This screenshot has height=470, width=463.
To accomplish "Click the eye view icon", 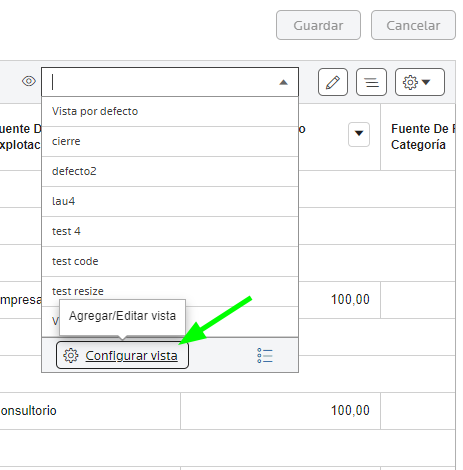I will tap(29, 81).
